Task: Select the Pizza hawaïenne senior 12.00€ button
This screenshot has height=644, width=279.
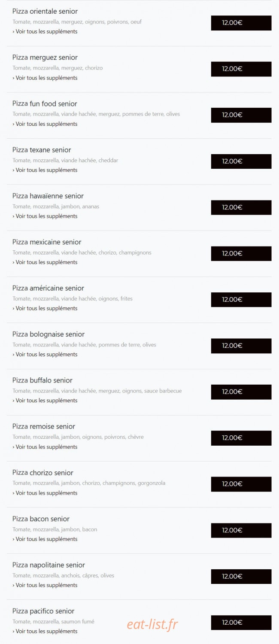Action: (241, 207)
